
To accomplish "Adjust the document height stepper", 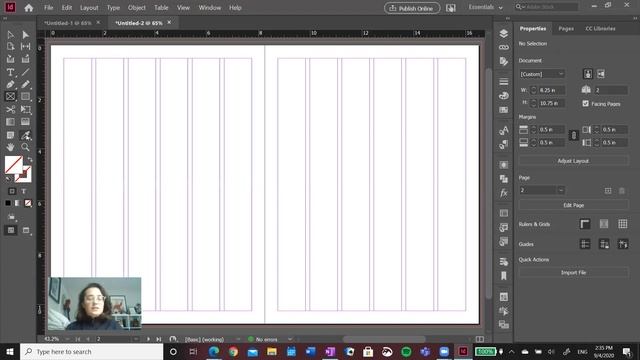I will (533, 103).
